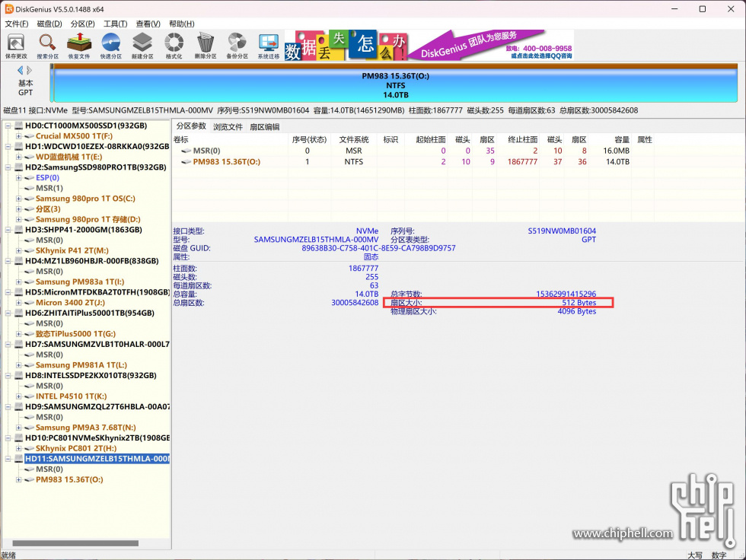Collapse the HD11 SAMSUNGMZELB15THMLA disk node
The width and height of the screenshot is (746, 560).
(x=8, y=460)
